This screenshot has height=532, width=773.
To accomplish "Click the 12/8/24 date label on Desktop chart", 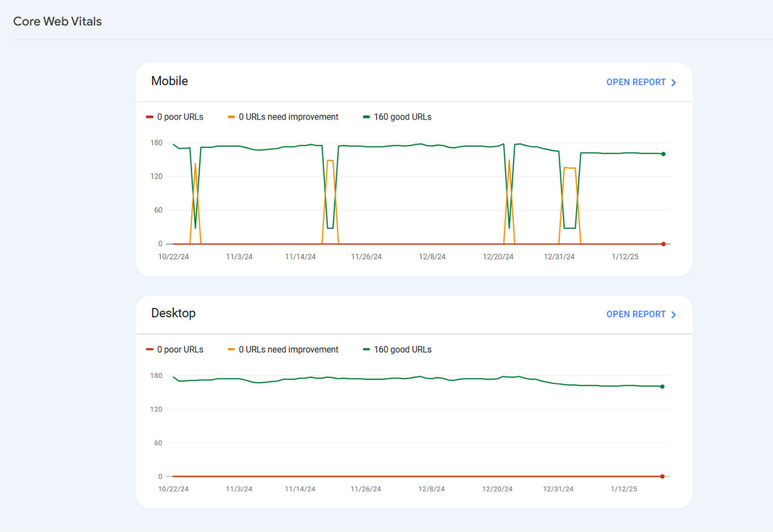I will [x=432, y=489].
